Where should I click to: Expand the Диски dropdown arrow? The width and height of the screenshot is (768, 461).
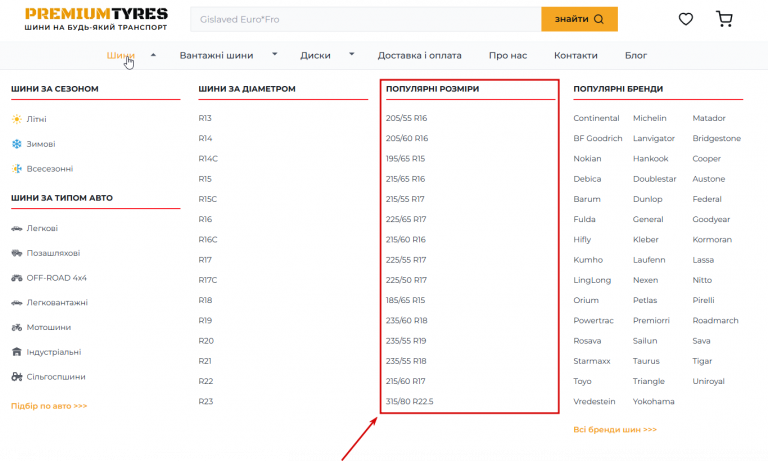point(352,54)
